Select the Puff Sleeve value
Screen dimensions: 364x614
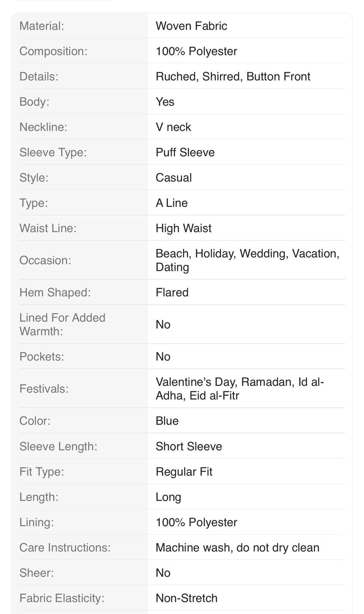tap(185, 152)
